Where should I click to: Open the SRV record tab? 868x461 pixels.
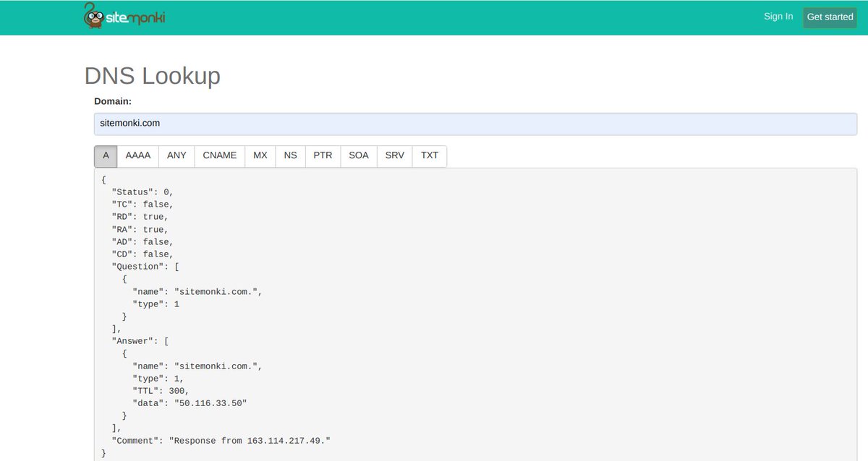tap(395, 156)
